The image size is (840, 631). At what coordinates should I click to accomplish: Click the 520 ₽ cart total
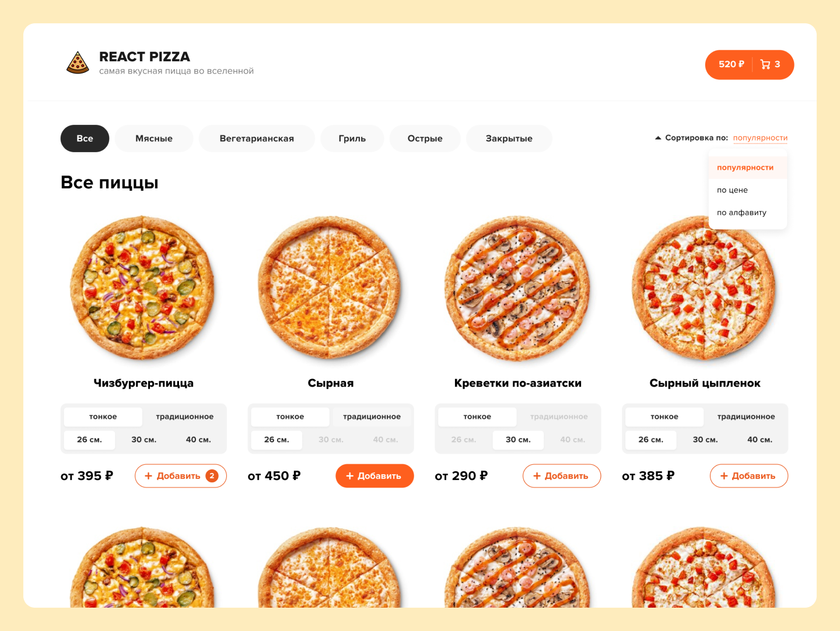[x=731, y=64]
